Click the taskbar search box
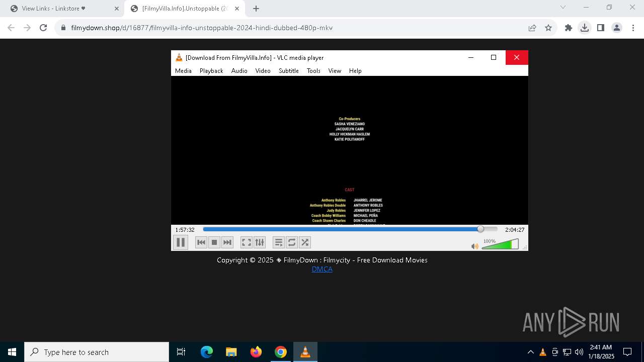644x362 pixels. pos(97,352)
